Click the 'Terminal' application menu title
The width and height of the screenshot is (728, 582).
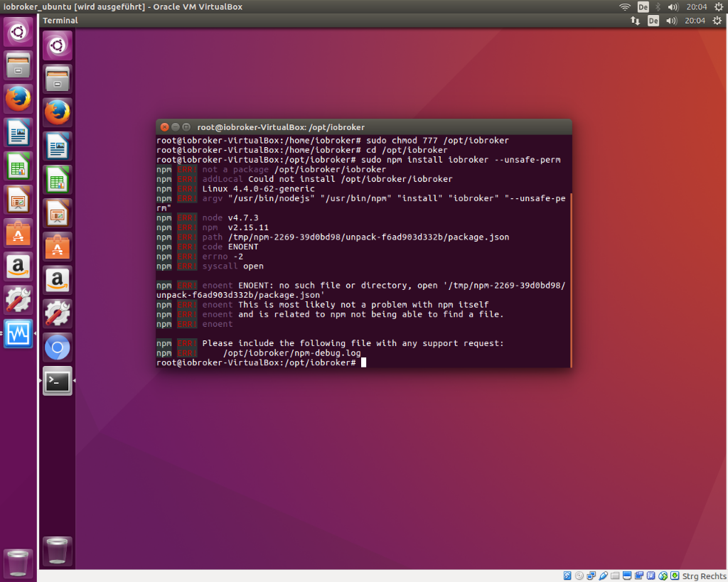click(x=60, y=21)
